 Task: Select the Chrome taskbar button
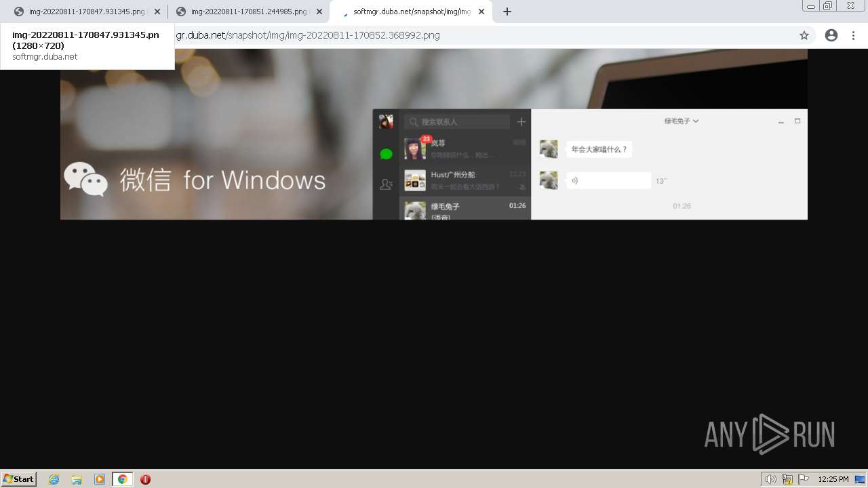click(122, 479)
